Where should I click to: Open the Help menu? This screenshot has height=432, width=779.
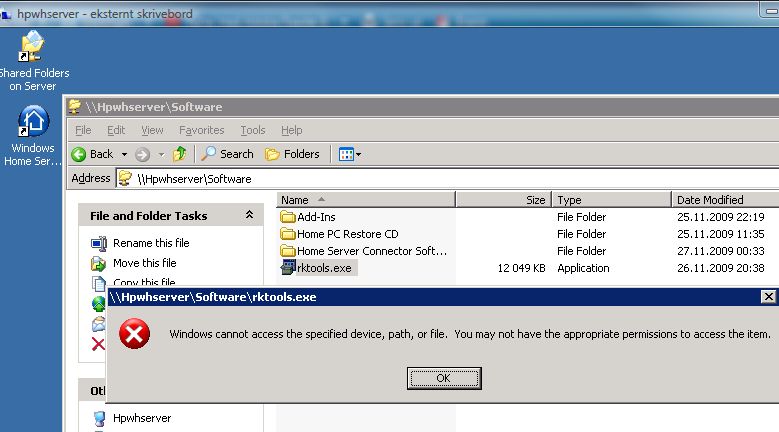point(292,130)
